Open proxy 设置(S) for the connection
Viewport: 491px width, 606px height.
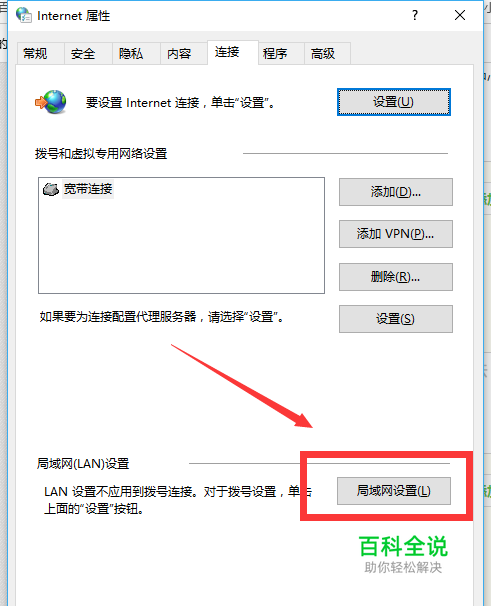396,319
